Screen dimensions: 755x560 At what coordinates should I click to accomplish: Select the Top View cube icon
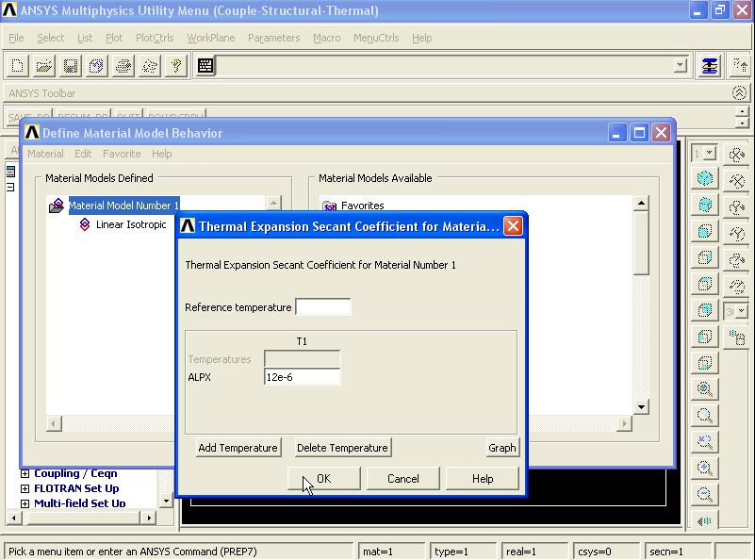coord(705,284)
